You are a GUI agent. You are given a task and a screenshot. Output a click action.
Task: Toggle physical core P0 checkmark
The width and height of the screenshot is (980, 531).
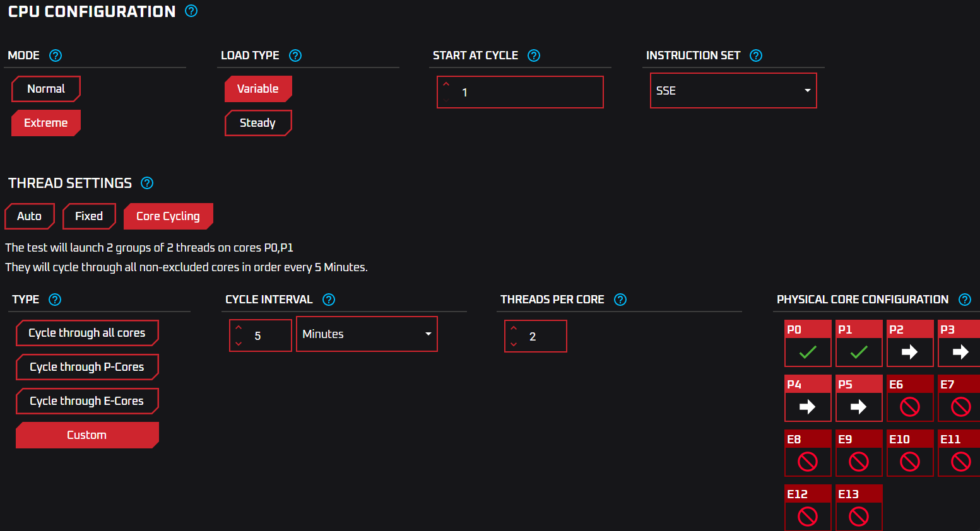[808, 352]
